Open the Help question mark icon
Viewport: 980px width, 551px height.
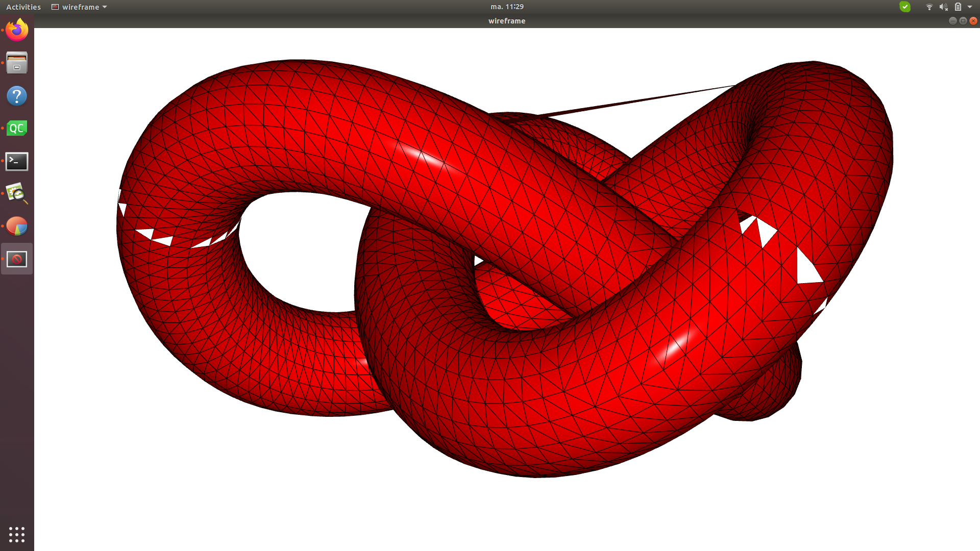pos(17,96)
